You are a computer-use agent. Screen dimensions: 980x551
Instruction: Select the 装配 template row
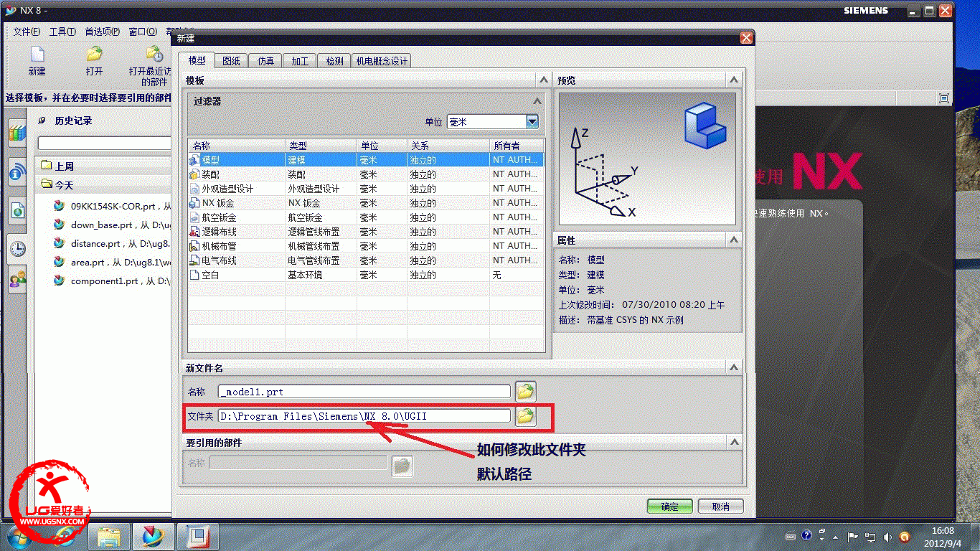[366, 174]
